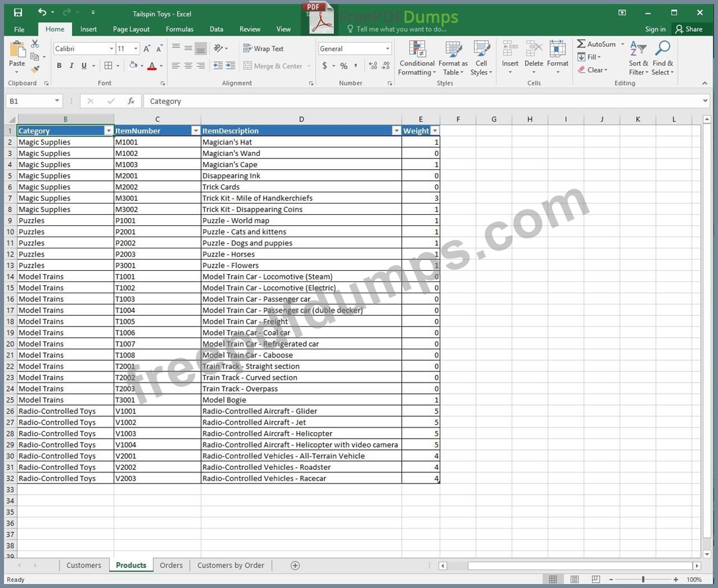
Task: Expand the General number format dropdown
Action: [387, 48]
